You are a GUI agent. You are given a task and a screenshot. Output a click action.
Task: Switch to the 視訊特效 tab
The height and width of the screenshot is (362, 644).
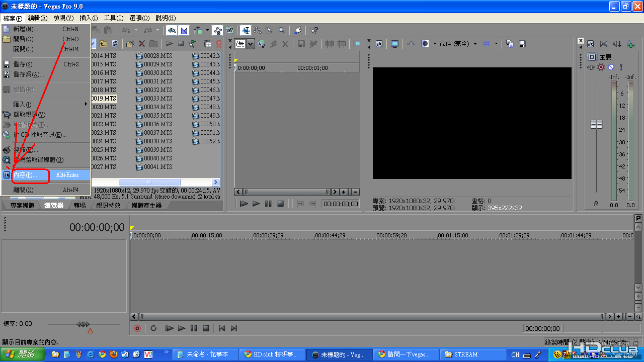tap(108, 205)
